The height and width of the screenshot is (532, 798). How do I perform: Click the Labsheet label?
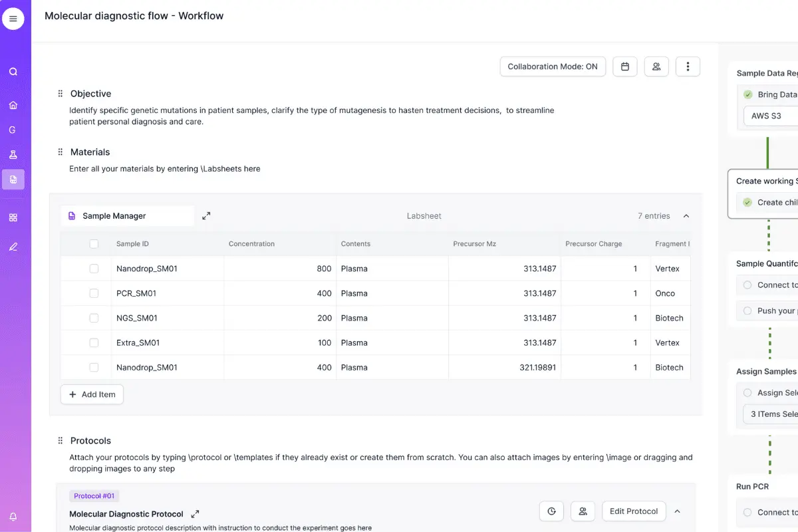[x=424, y=216]
